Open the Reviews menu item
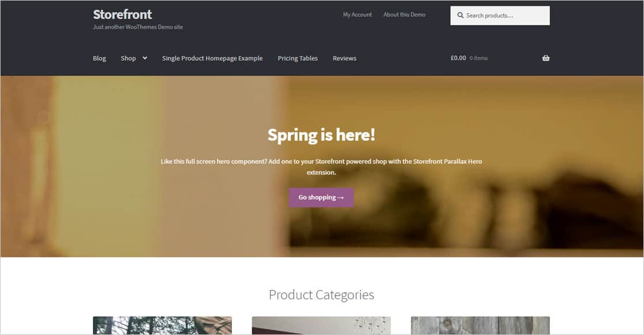Screen dimensions: 644x335 coord(345,58)
